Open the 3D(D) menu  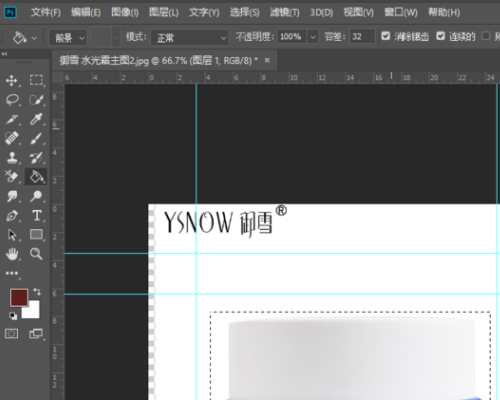click(321, 13)
